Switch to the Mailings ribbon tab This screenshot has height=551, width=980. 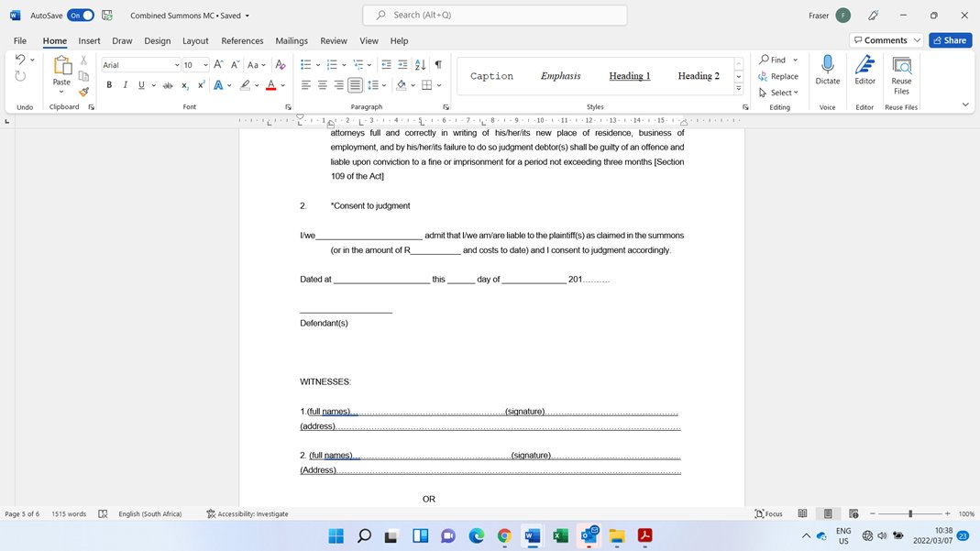[292, 40]
